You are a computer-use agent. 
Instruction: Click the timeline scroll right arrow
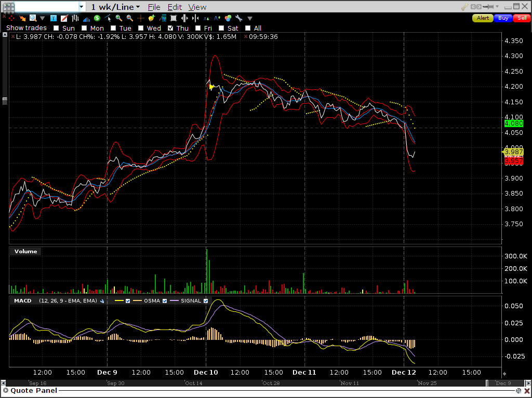click(x=528, y=383)
